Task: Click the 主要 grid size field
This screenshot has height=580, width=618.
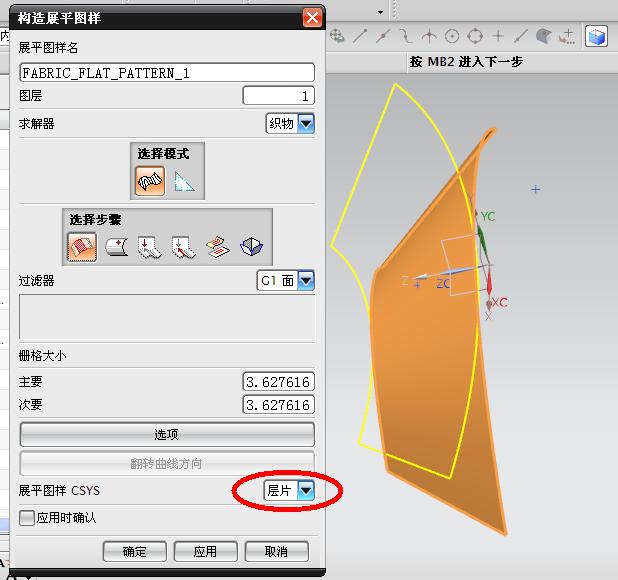Action: [x=278, y=382]
